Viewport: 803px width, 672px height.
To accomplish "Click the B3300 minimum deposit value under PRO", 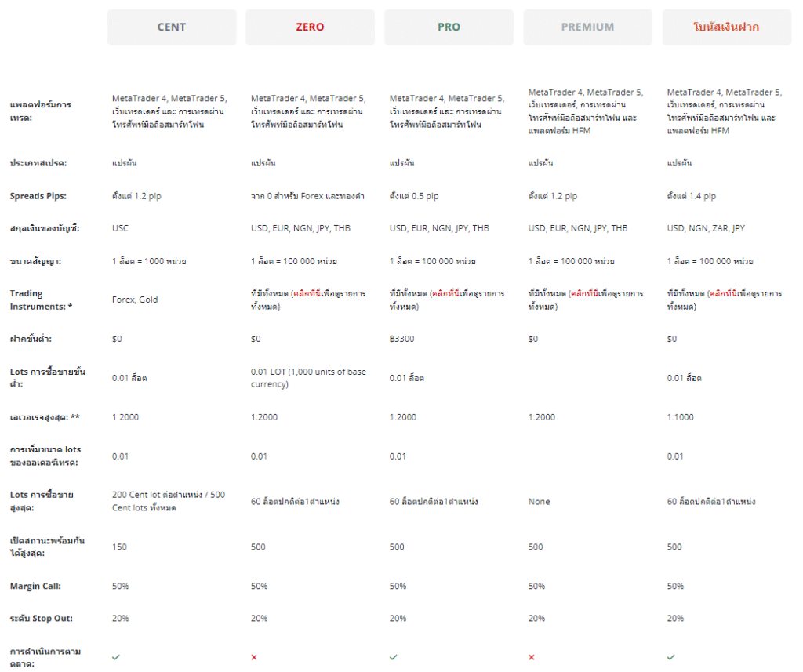I will 402,339.
